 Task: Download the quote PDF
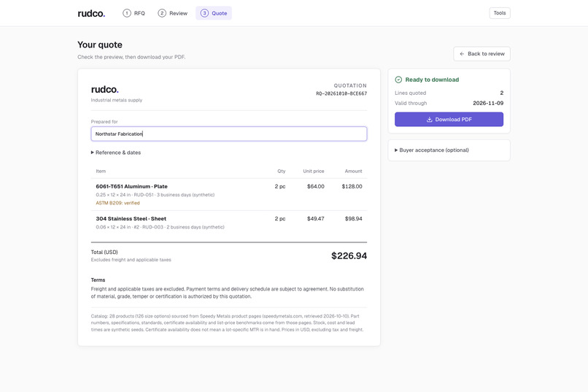coord(449,119)
